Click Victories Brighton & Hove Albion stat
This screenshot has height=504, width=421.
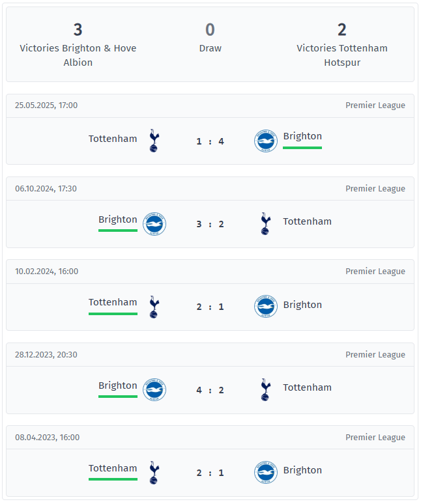click(78, 44)
